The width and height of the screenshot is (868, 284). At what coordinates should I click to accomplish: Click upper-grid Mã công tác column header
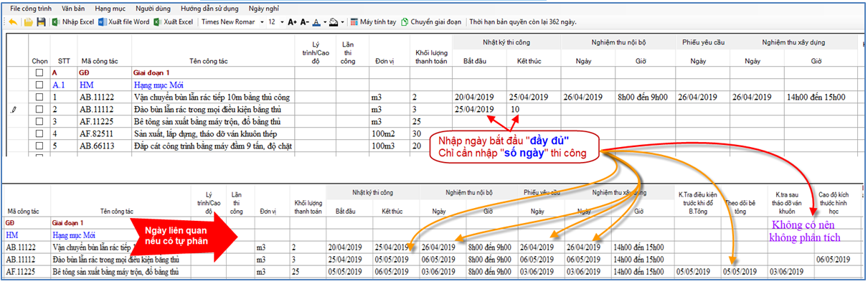tap(100, 61)
